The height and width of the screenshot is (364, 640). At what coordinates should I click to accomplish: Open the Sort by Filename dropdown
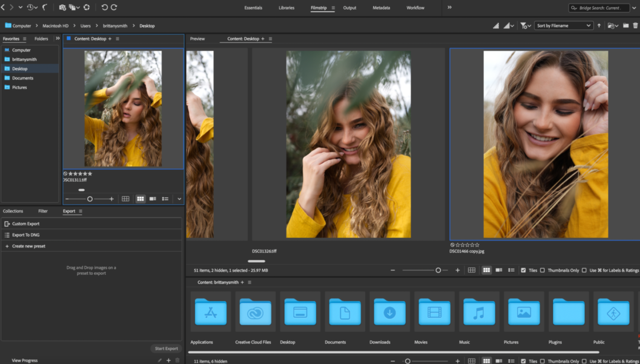[x=563, y=26]
